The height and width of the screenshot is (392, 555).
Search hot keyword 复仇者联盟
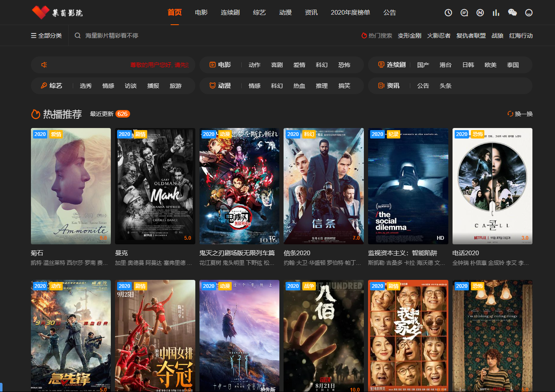(471, 36)
